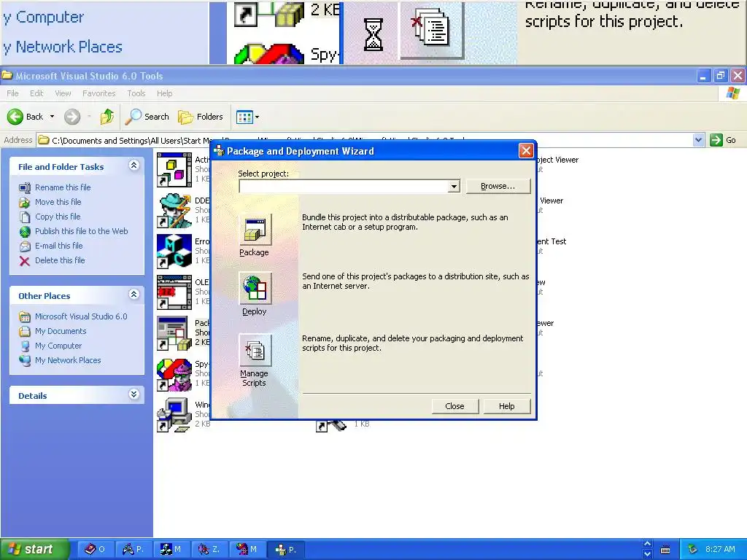
Task: Click the 'Z' taskbar button
Action: point(209,550)
